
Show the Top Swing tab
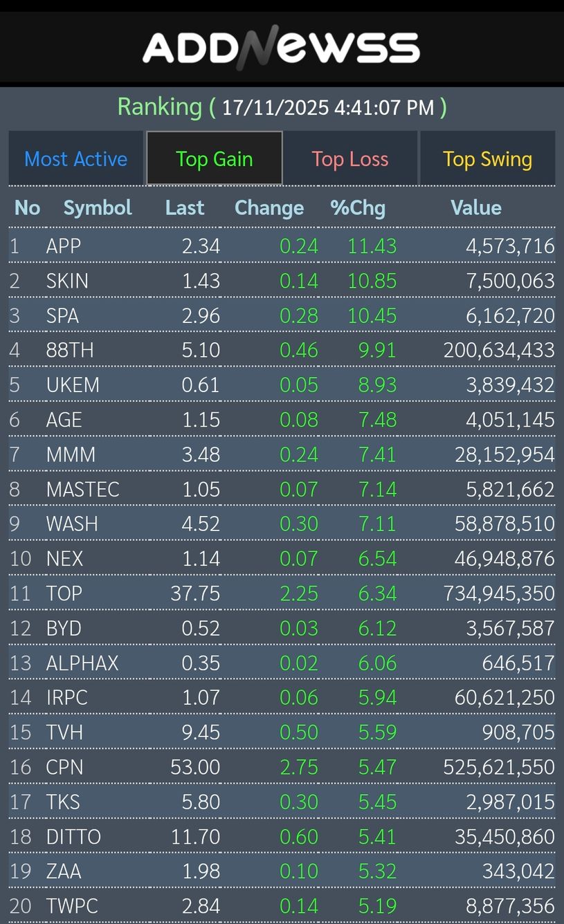(487, 159)
